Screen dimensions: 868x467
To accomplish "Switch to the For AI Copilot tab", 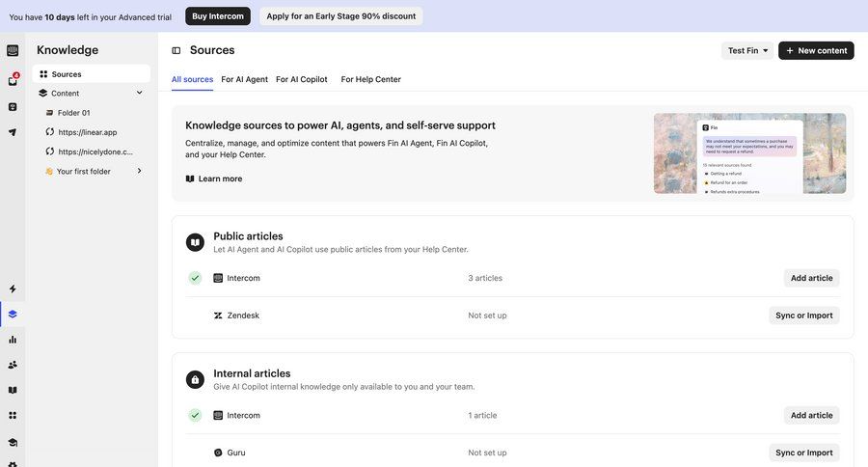I will 302,79.
